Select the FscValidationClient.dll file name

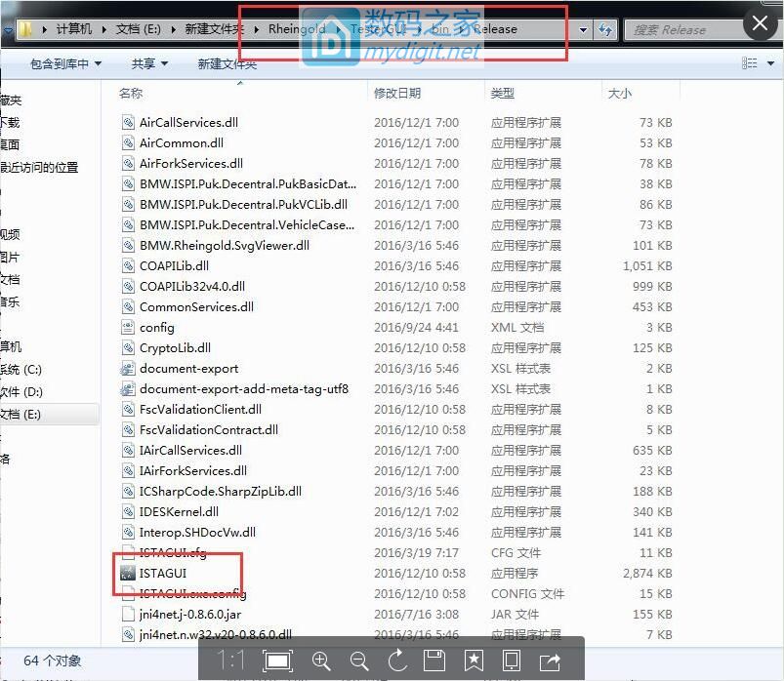click(x=200, y=409)
